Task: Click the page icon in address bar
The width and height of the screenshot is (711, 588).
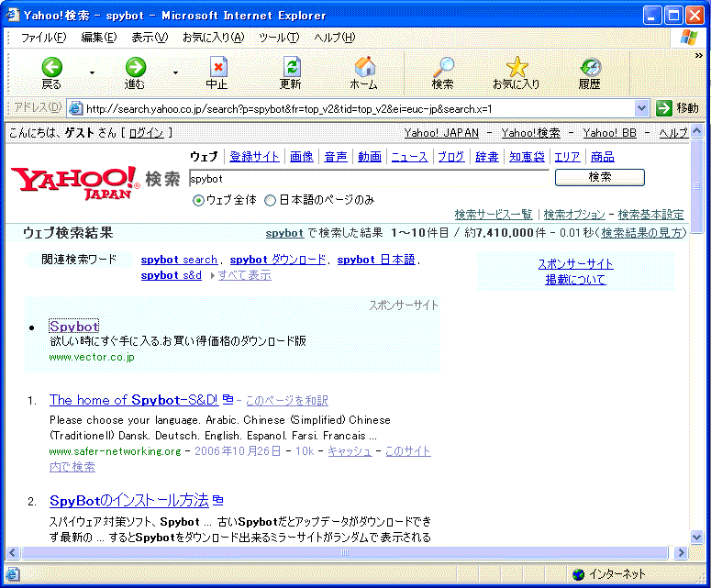Action: pyautogui.click(x=75, y=108)
